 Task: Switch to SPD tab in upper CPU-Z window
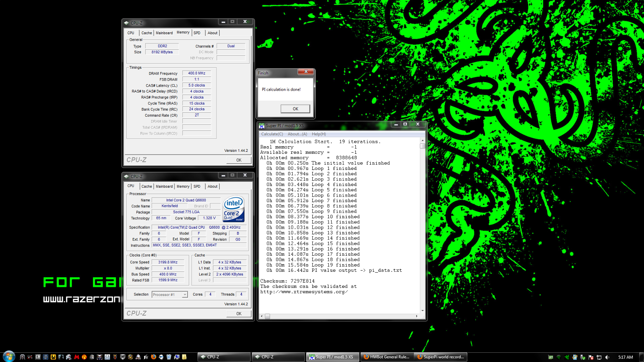tap(197, 33)
